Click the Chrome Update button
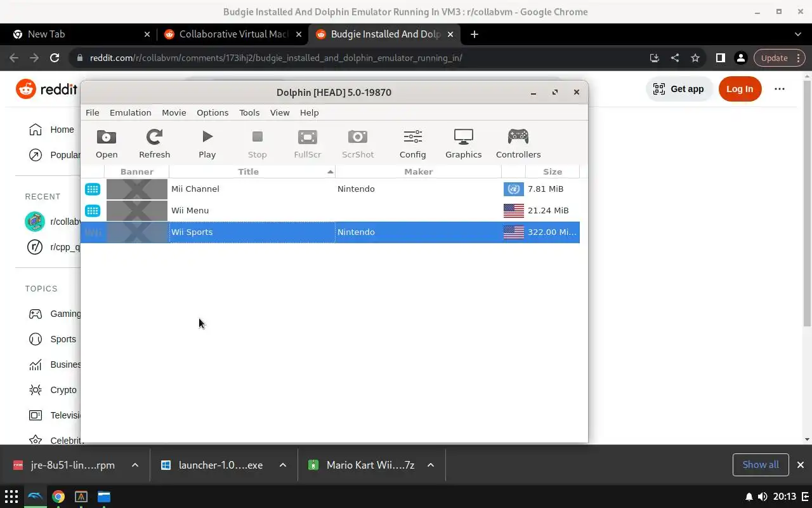The image size is (812, 508). [x=780, y=58]
